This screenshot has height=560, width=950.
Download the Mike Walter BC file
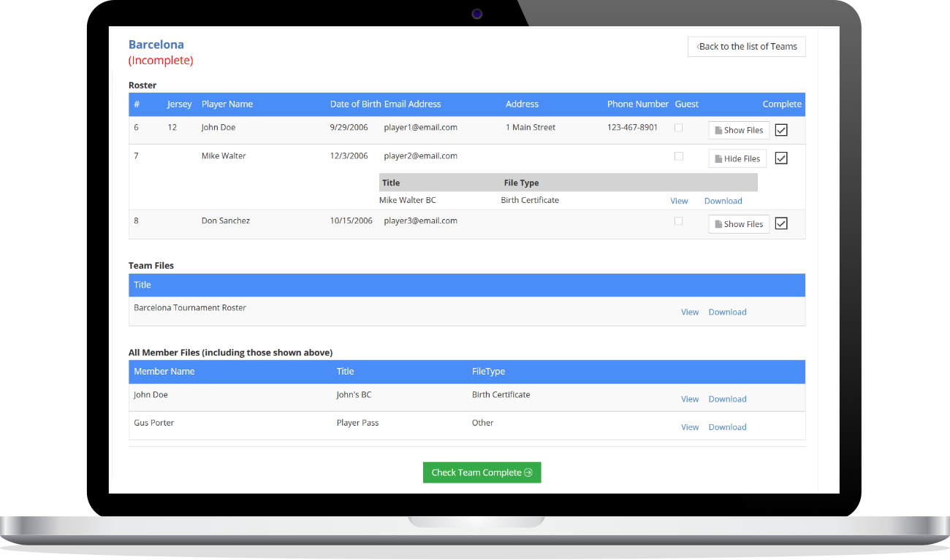coord(723,201)
